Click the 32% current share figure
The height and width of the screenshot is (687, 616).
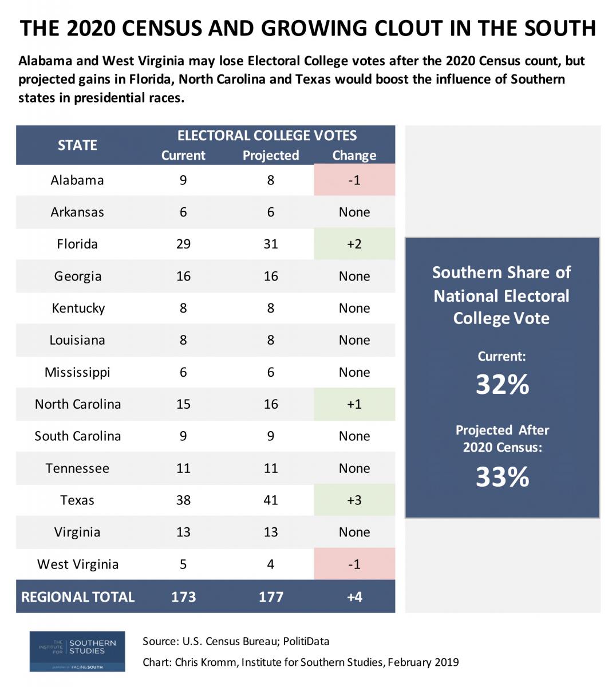(x=502, y=384)
